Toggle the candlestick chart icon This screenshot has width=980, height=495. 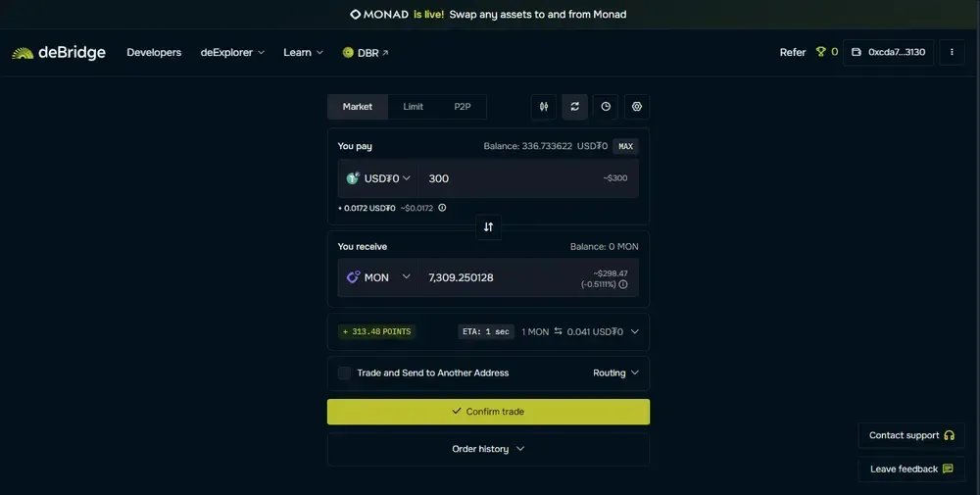click(544, 107)
